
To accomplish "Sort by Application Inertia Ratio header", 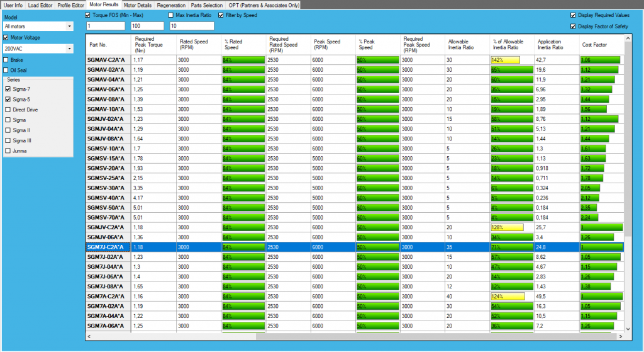I will pyautogui.click(x=557, y=45).
